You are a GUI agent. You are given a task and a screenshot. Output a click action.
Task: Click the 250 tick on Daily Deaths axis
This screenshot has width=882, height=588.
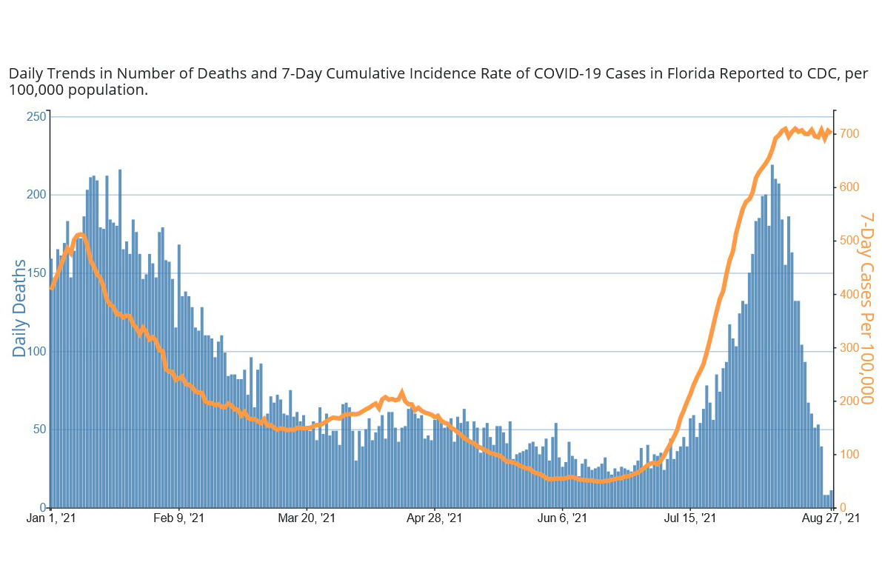coord(37,117)
